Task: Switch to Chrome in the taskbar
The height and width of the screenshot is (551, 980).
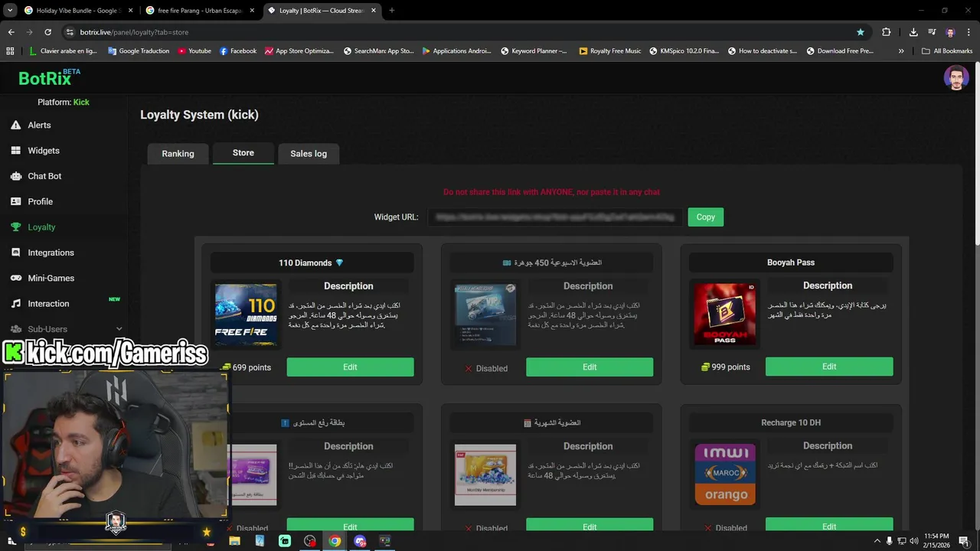Action: (335, 541)
